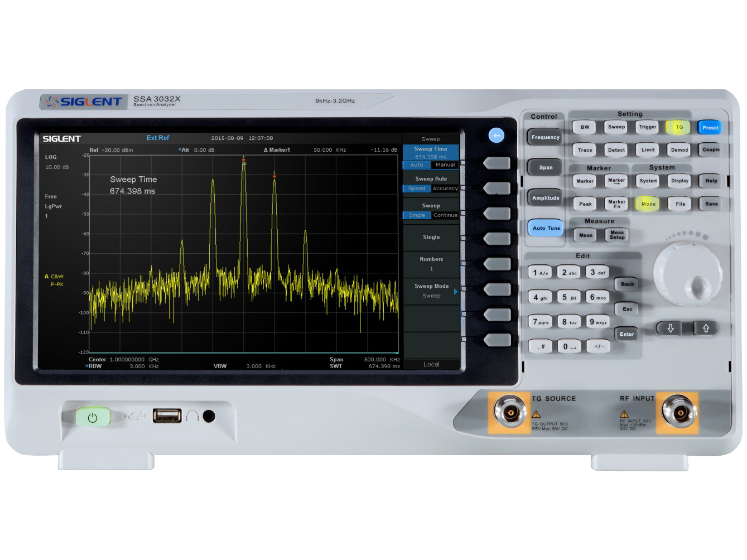747x560 pixels.
Task: Expand the Sweep Mode submenu arrow
Action: [x=456, y=292]
